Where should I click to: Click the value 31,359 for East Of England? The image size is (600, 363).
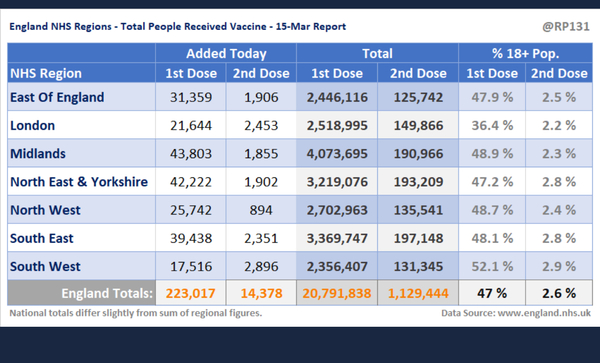pyautogui.click(x=191, y=97)
